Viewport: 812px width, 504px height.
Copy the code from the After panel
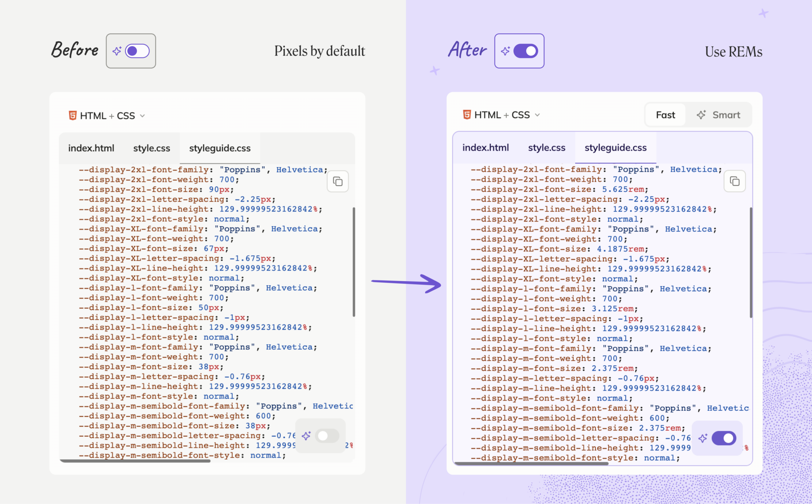[x=734, y=181]
